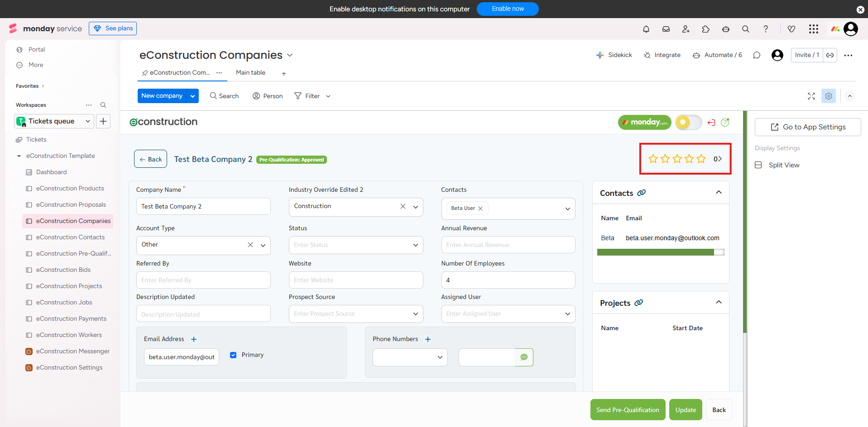The image size is (868, 427).
Task: Toggle the Split View display setting
Action: pyautogui.click(x=758, y=165)
